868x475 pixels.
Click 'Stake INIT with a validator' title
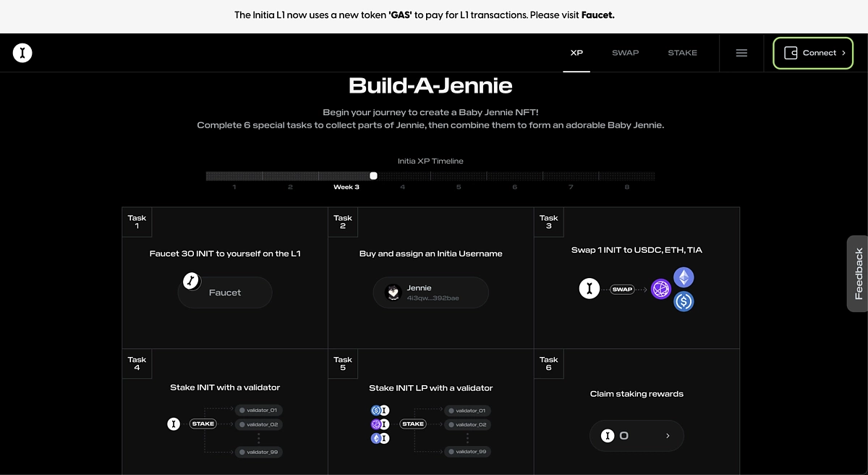pyautogui.click(x=225, y=387)
